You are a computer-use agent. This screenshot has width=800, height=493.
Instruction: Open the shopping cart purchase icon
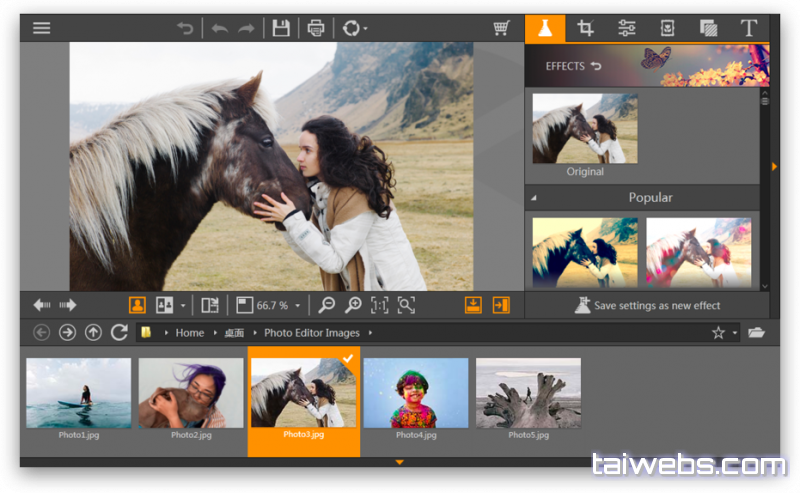tap(502, 28)
